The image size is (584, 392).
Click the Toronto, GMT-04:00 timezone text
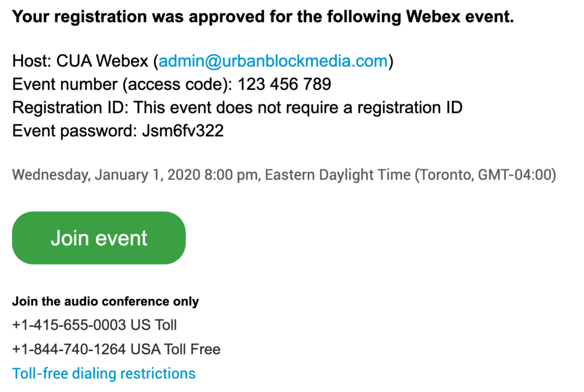pos(486,175)
